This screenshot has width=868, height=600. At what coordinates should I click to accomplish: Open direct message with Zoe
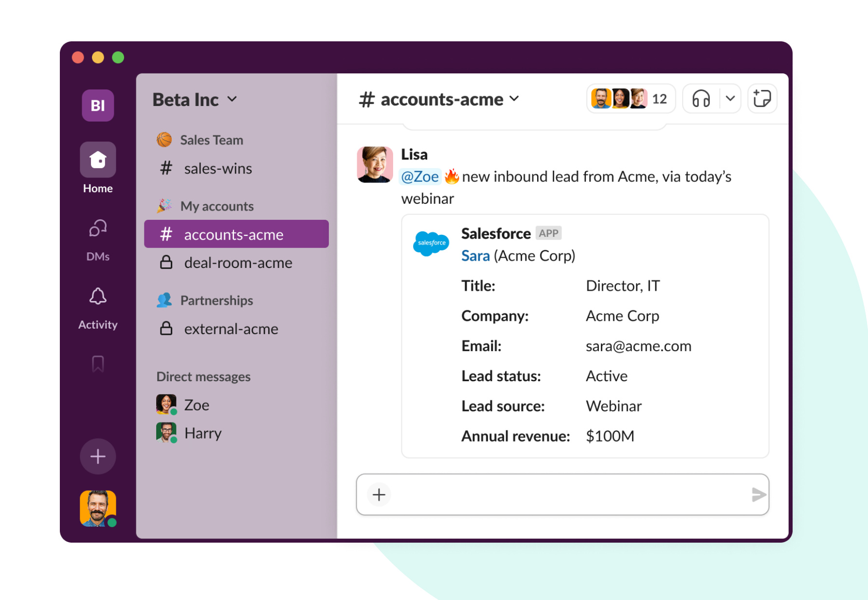(183, 405)
